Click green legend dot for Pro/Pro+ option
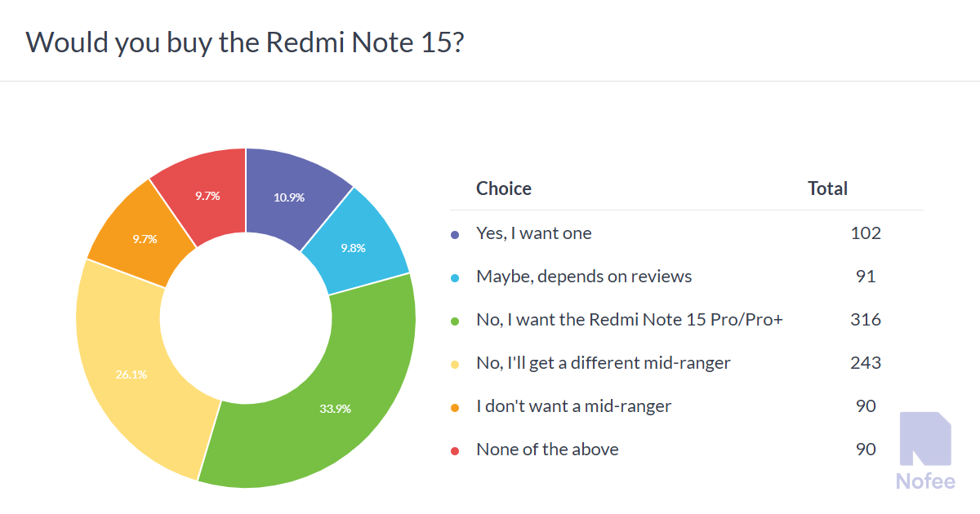This screenshot has width=980, height=514. click(455, 321)
